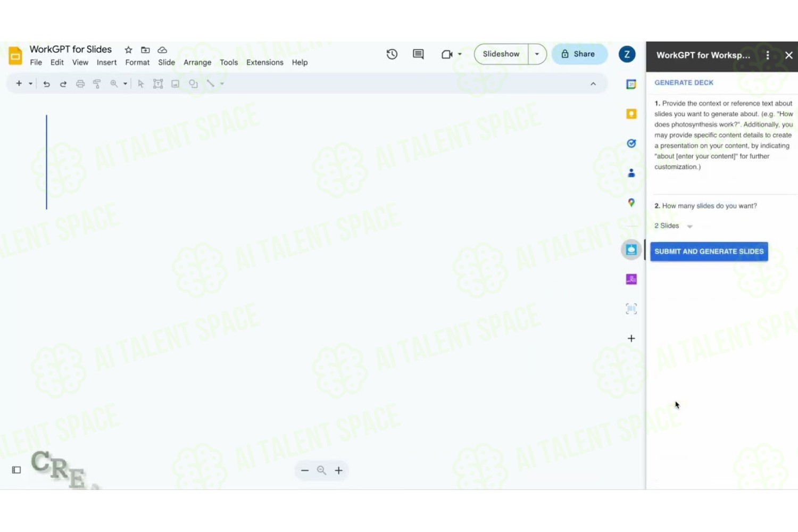The image size is (798, 532).
Task: Open Contacts side panel icon
Action: pos(631,173)
